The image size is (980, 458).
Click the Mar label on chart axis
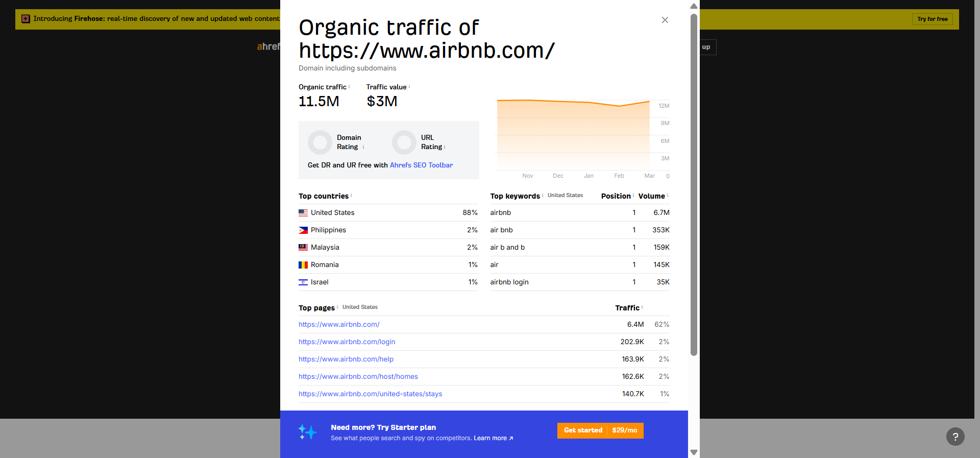(x=649, y=176)
